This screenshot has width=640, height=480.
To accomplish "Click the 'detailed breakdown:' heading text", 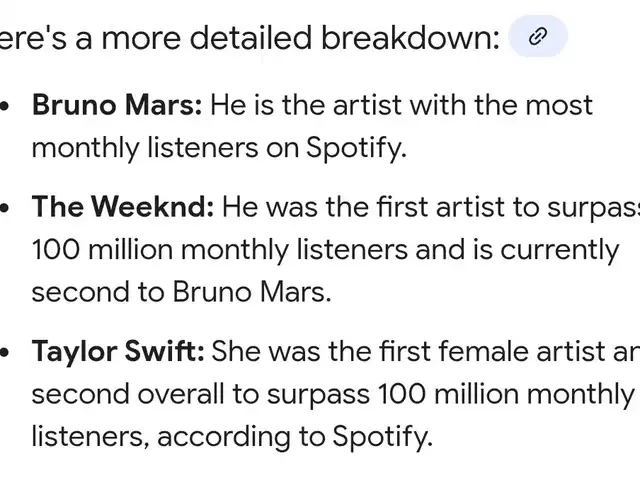I will (345, 38).
